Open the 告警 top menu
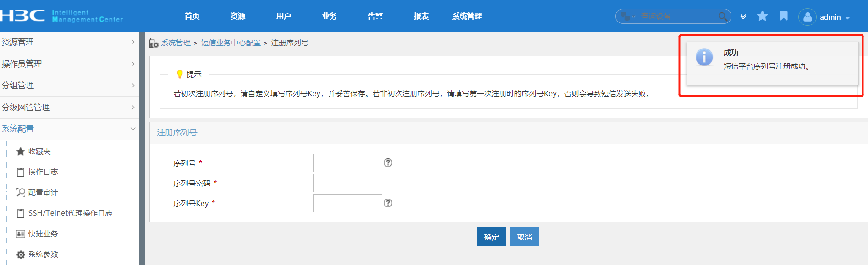Image resolution: width=868 pixels, height=265 pixels. [375, 16]
